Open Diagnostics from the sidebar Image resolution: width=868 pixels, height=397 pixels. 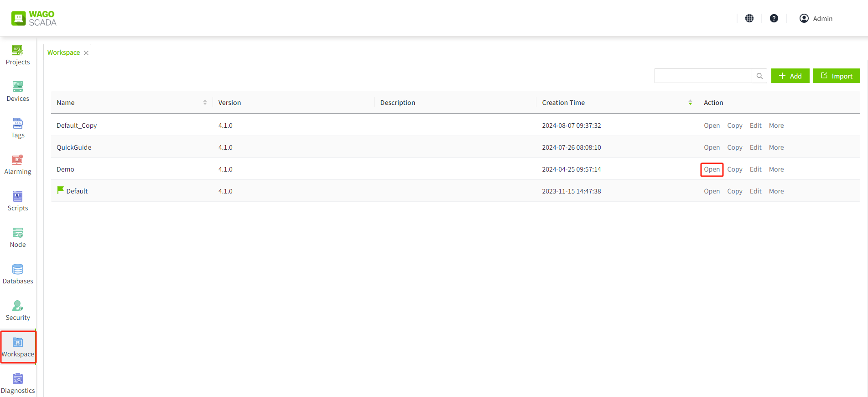coord(18,384)
